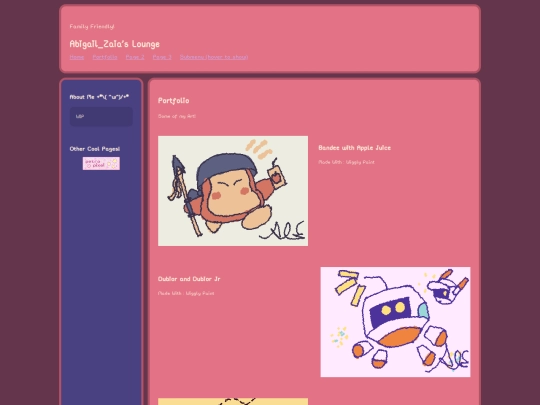Viewport: 540px width, 405px height.
Task: Click the Bandee with Apple Juice title
Action: (355, 148)
